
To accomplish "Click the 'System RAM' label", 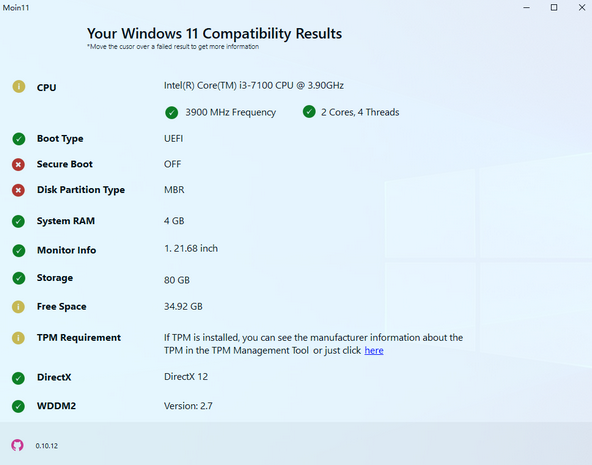I will point(66,221).
